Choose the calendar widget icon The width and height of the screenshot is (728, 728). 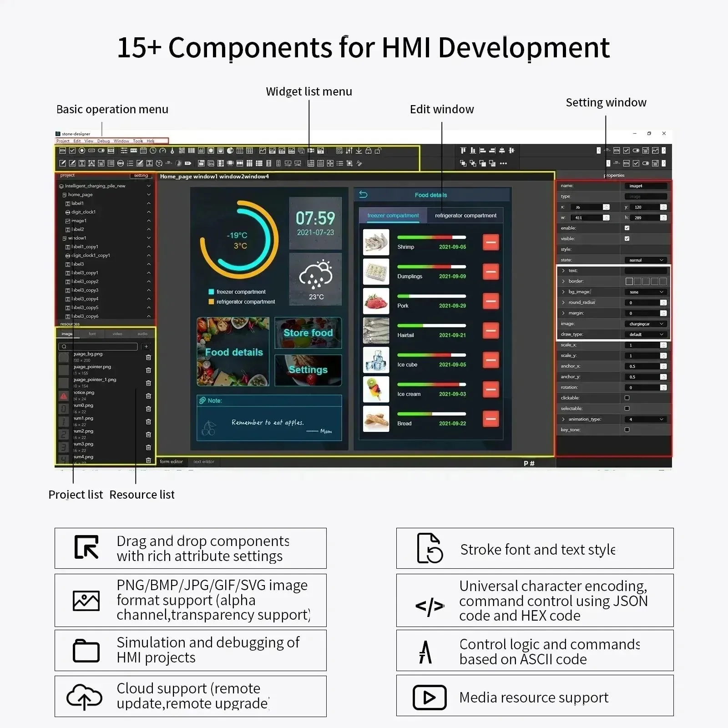tap(143, 151)
